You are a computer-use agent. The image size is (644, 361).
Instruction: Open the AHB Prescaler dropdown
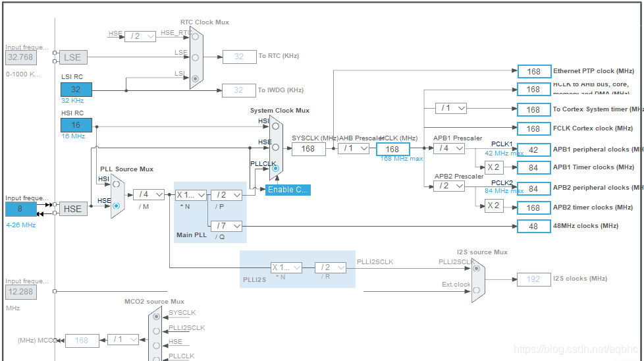[353, 148]
